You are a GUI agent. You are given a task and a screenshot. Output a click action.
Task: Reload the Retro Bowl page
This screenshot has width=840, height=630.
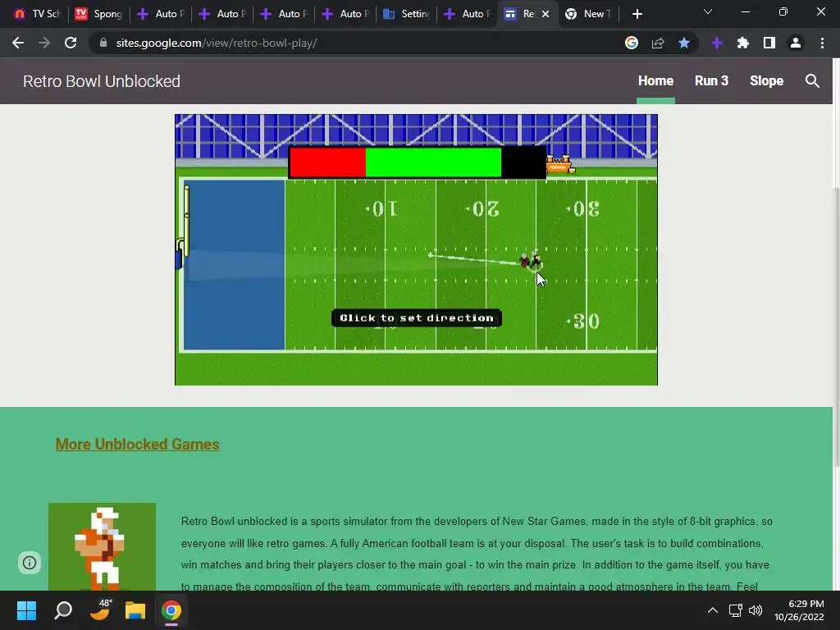pos(71,43)
